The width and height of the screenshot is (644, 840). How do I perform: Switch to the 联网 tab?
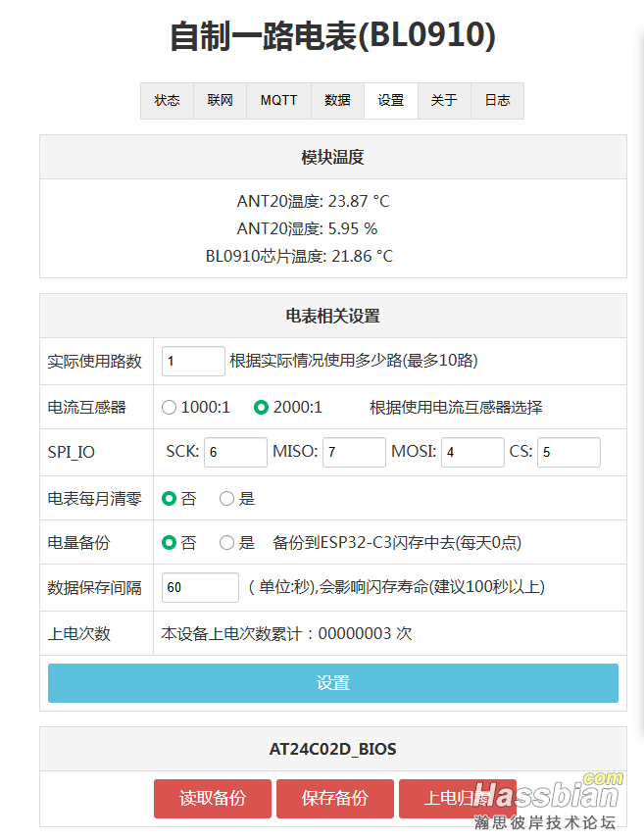tap(220, 100)
